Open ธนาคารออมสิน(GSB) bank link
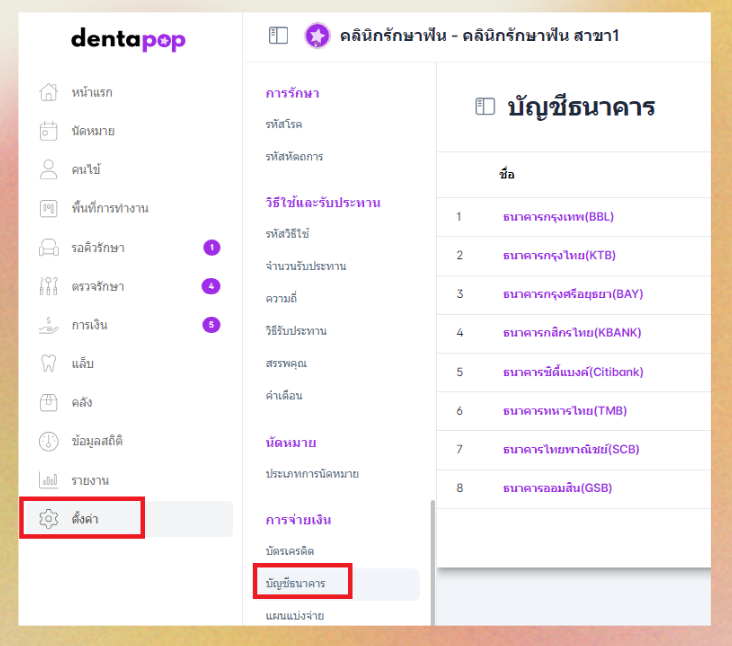 (x=557, y=488)
